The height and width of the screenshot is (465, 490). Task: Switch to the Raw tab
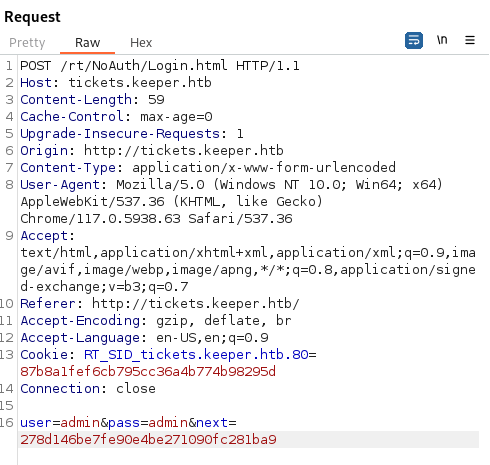pos(87,43)
